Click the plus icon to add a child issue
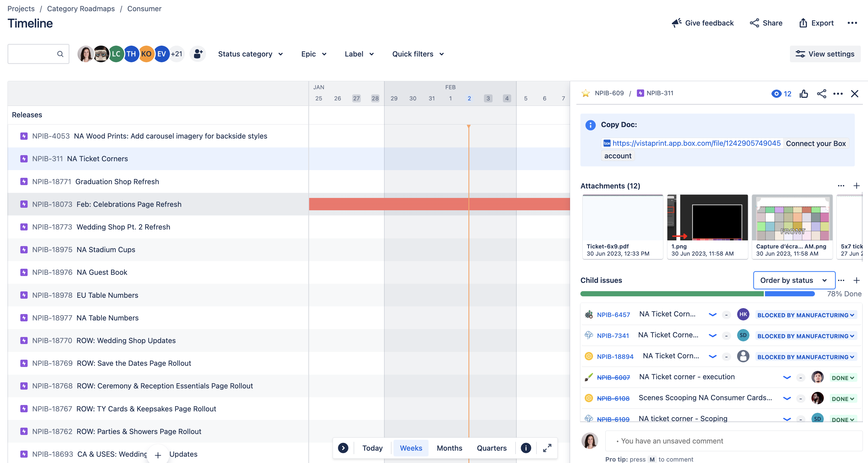 [857, 280]
